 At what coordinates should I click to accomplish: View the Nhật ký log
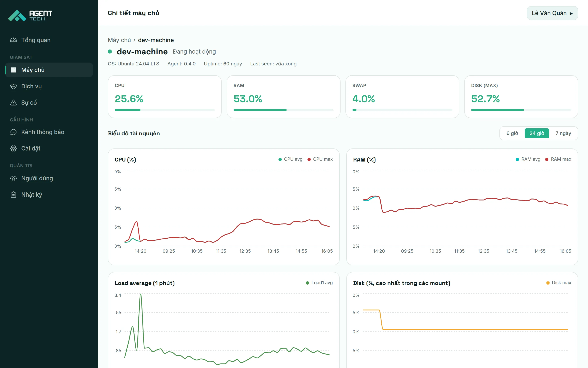click(x=49, y=195)
